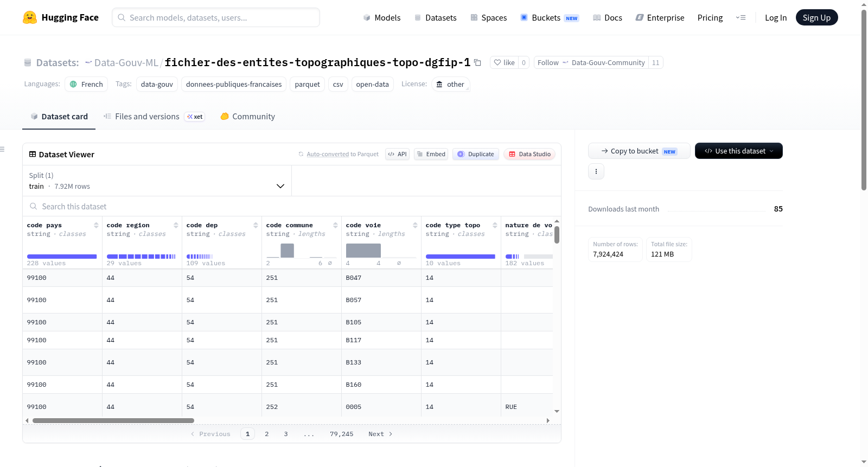Go to page 2 of the dataset

[x=267, y=434]
